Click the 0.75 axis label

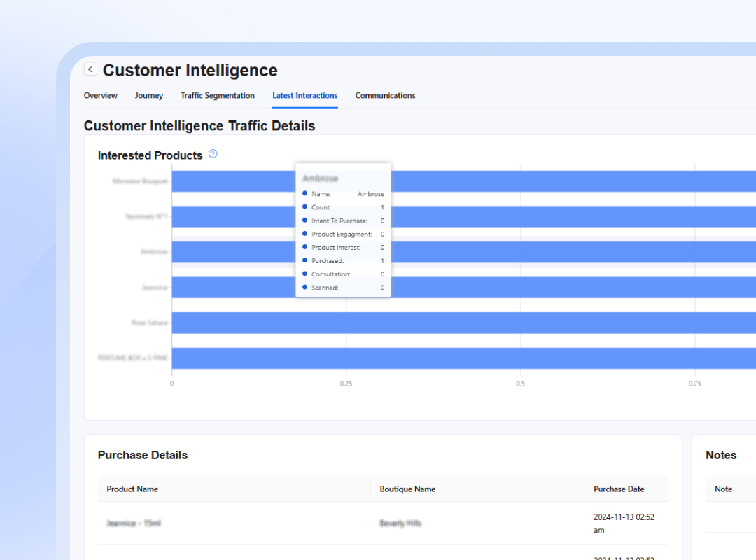point(695,384)
